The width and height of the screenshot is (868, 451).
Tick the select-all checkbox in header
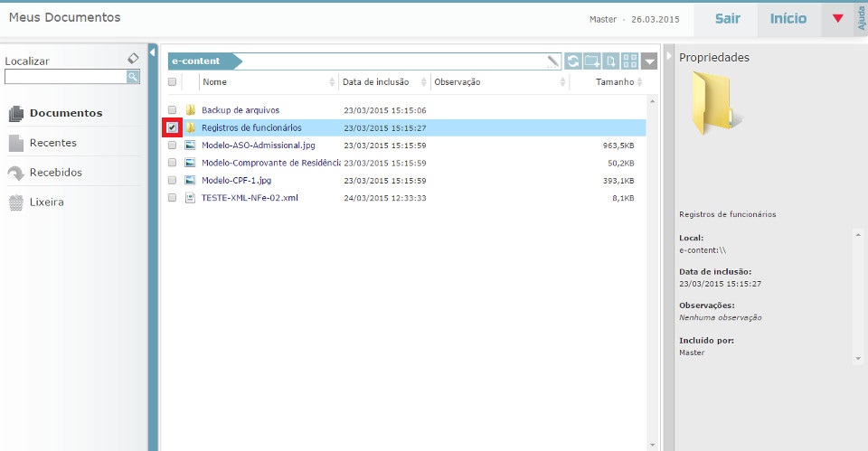172,82
